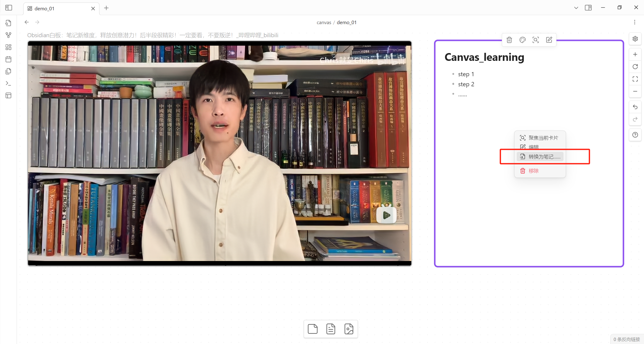Click the edit pencil icon above card

point(549,40)
